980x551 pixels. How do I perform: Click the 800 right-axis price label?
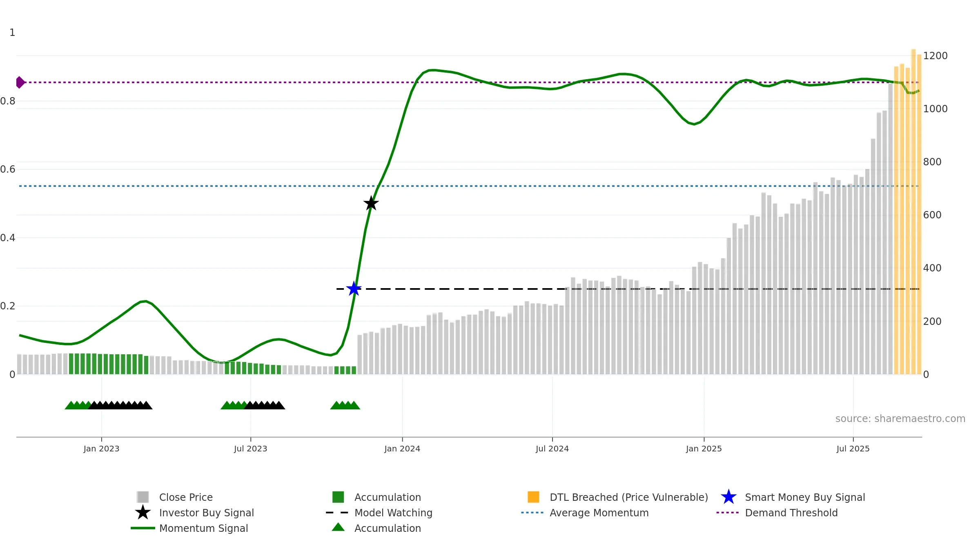pyautogui.click(x=932, y=162)
